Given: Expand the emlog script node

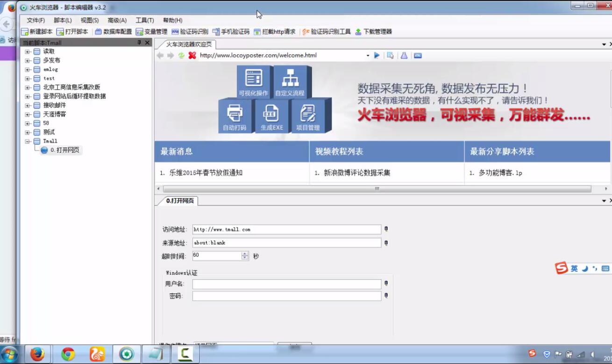Looking at the screenshot, I should [28, 70].
